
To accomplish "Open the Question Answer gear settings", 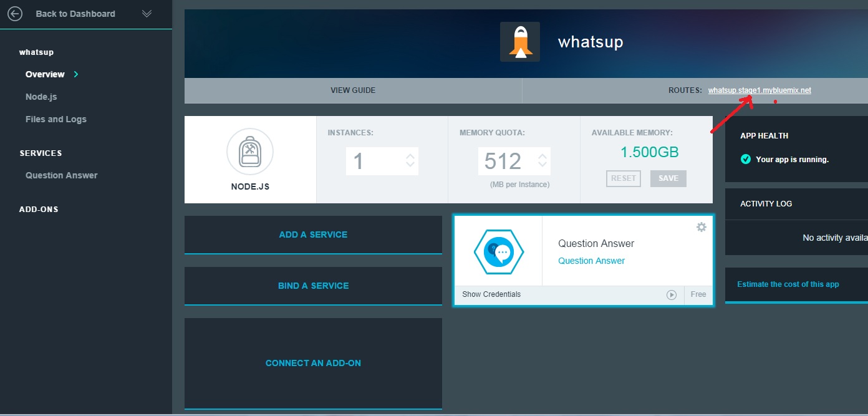I will [x=702, y=227].
